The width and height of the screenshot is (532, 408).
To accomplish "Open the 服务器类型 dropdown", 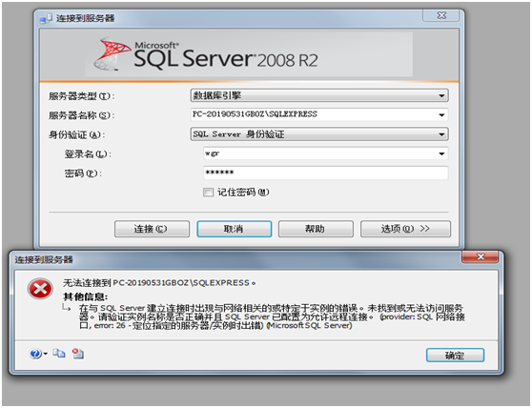I will [x=319, y=95].
